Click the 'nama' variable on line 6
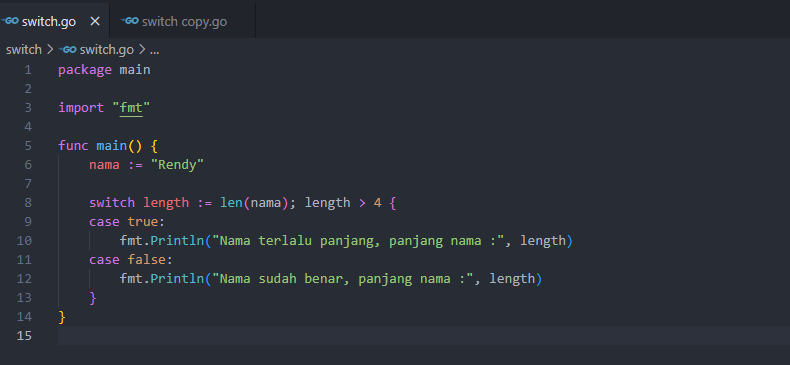Screen dimensions: 790x365 (x=104, y=165)
